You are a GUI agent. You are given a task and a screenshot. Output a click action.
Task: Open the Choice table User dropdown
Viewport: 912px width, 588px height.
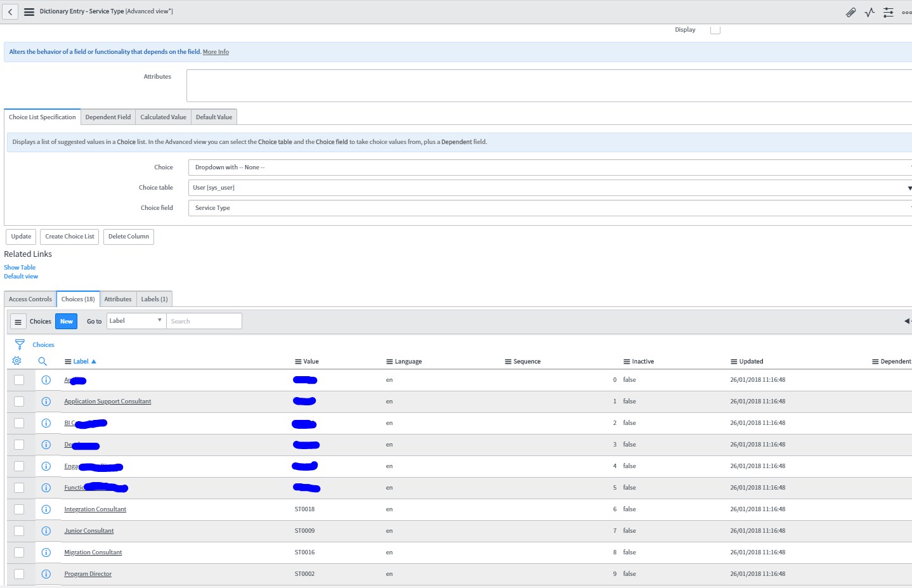(550, 188)
